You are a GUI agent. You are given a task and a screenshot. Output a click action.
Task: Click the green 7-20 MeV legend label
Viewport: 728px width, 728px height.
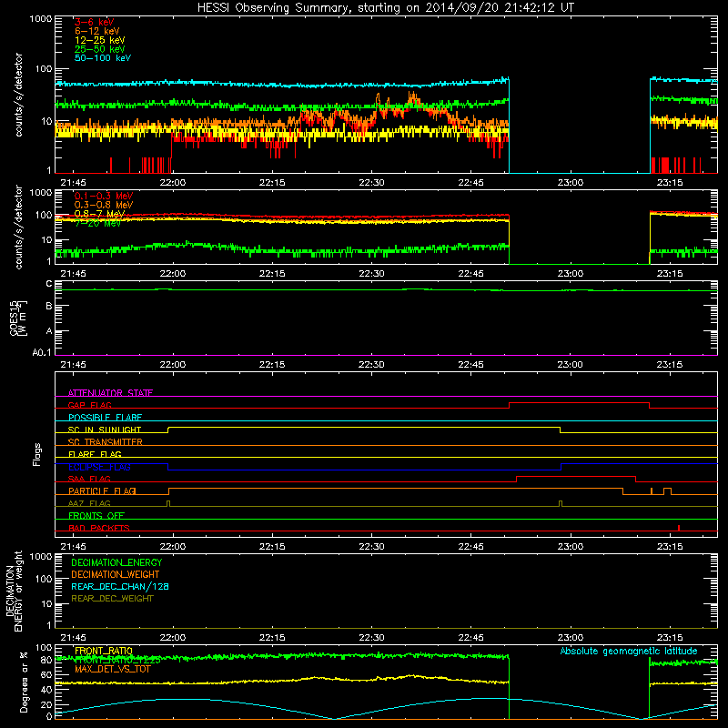click(97, 223)
